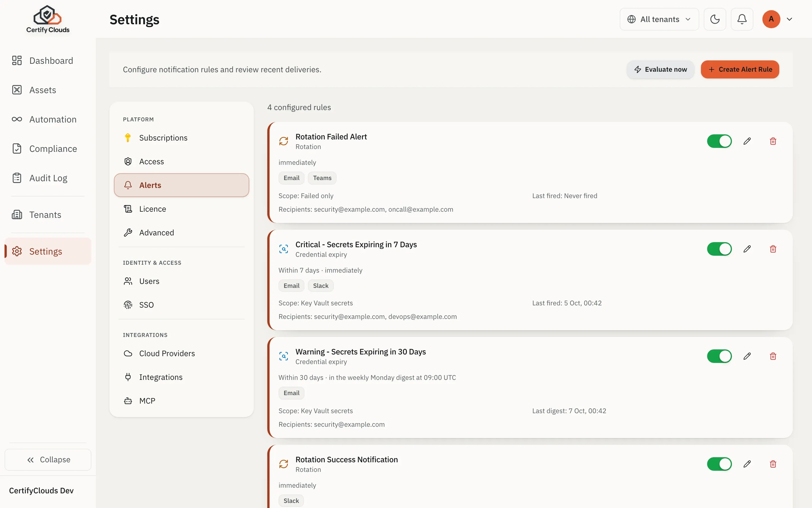
Task: Expand the user menu chevron
Action: tap(789, 19)
